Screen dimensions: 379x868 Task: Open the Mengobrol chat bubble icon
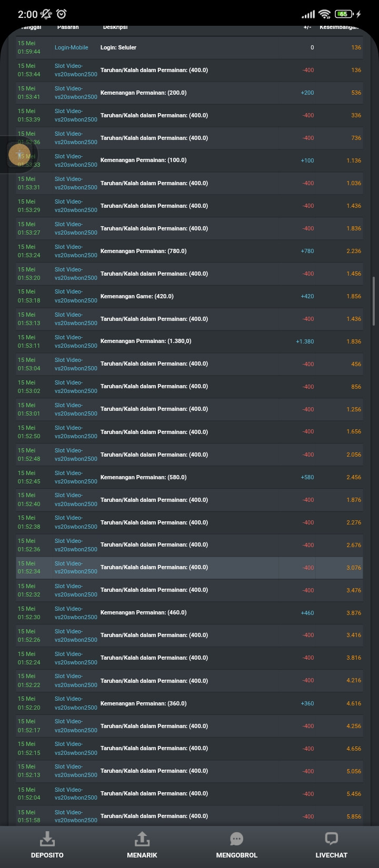(x=237, y=839)
